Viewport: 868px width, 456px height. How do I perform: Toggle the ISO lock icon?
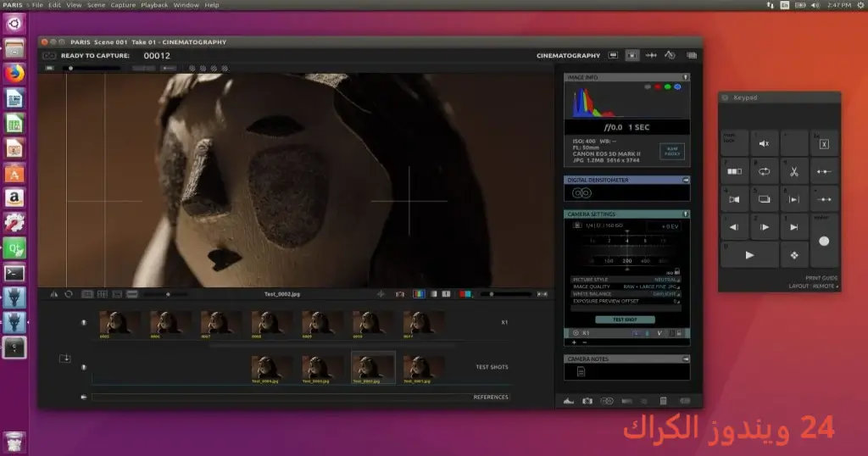677,272
